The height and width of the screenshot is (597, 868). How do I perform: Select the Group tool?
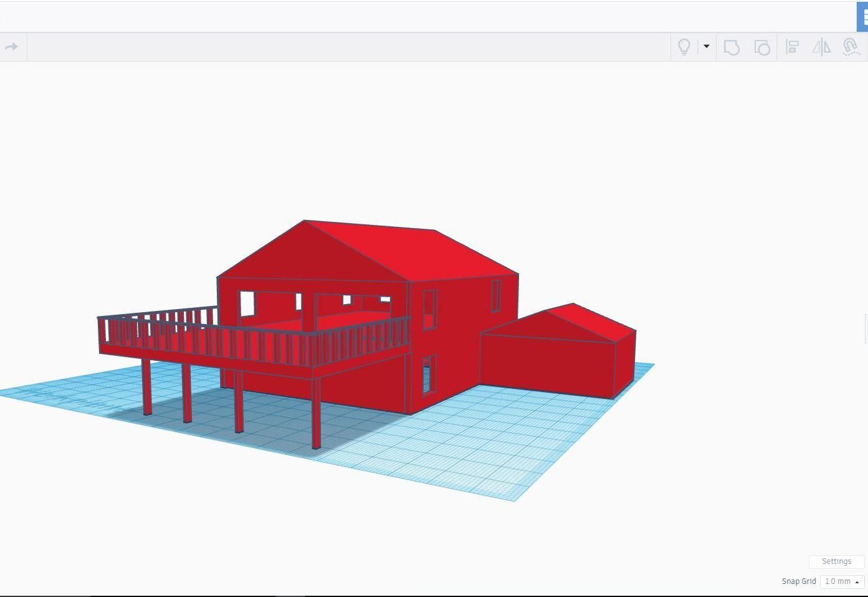coord(732,47)
